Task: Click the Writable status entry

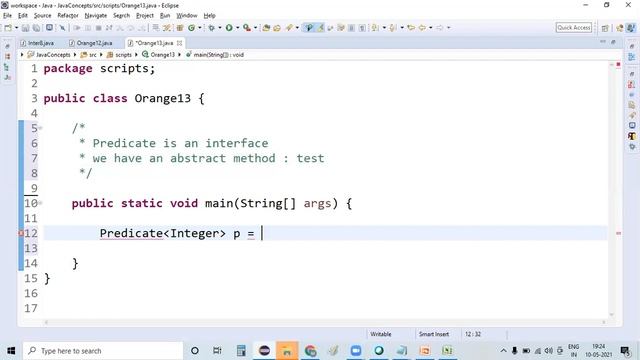Action: pyautogui.click(x=380, y=334)
